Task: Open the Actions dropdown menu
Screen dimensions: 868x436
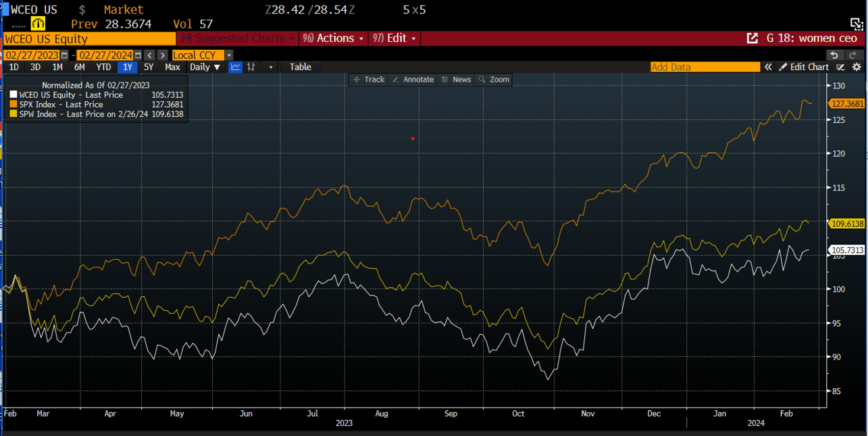Action: click(x=334, y=38)
